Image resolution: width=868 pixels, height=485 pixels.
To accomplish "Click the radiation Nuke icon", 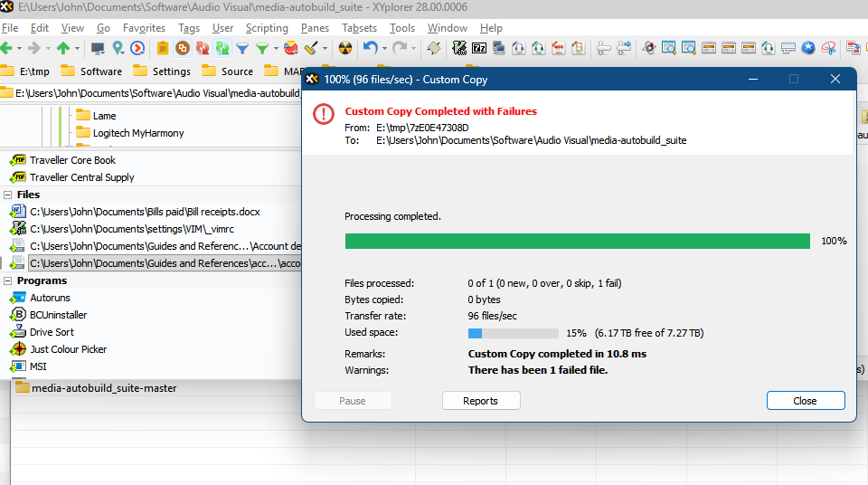I will pyautogui.click(x=344, y=48).
